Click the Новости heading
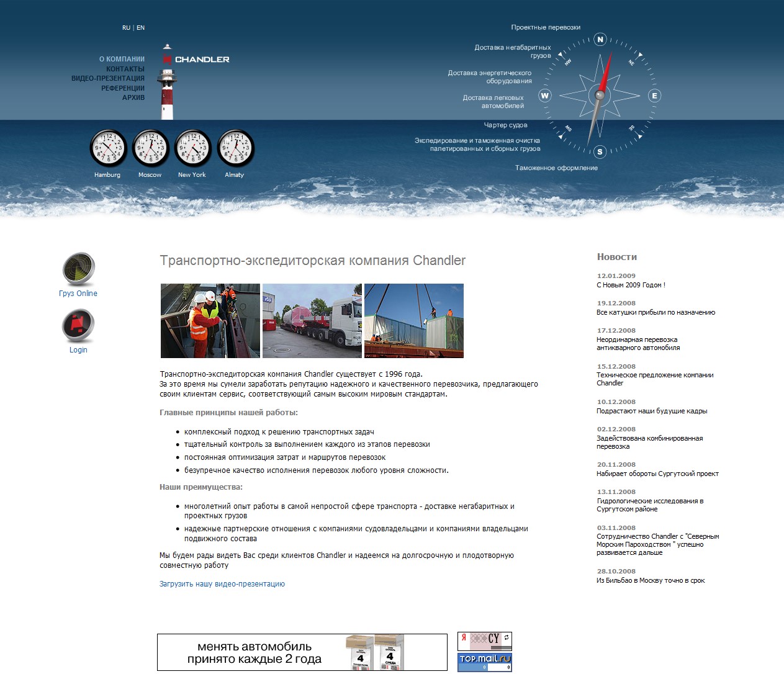 617,257
